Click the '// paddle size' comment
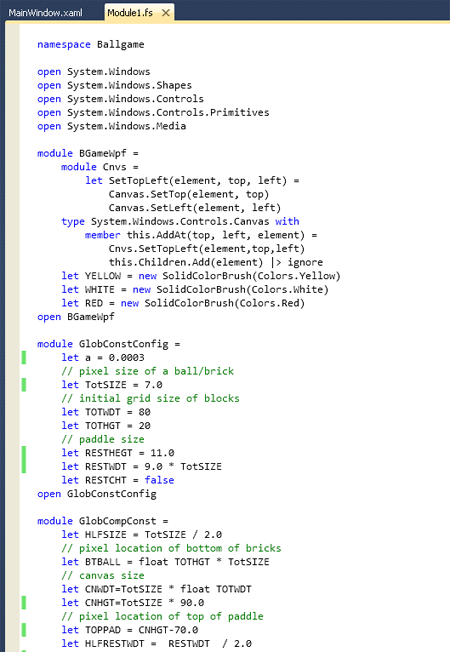Screen dimensions: 450x652 (103, 440)
